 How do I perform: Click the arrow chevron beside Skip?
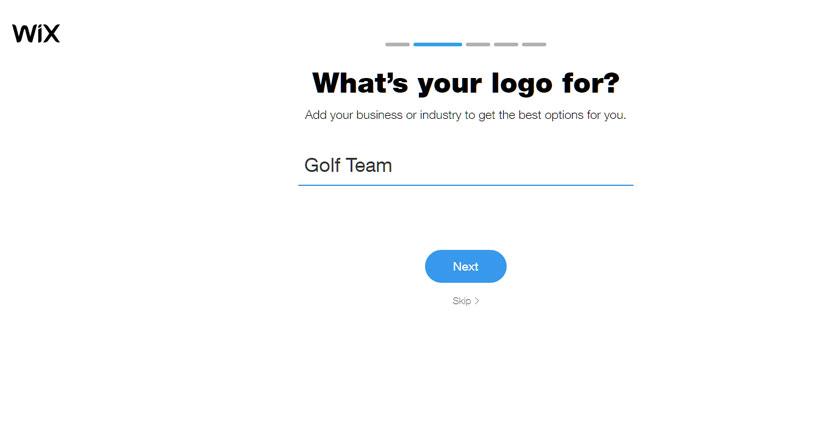(477, 301)
